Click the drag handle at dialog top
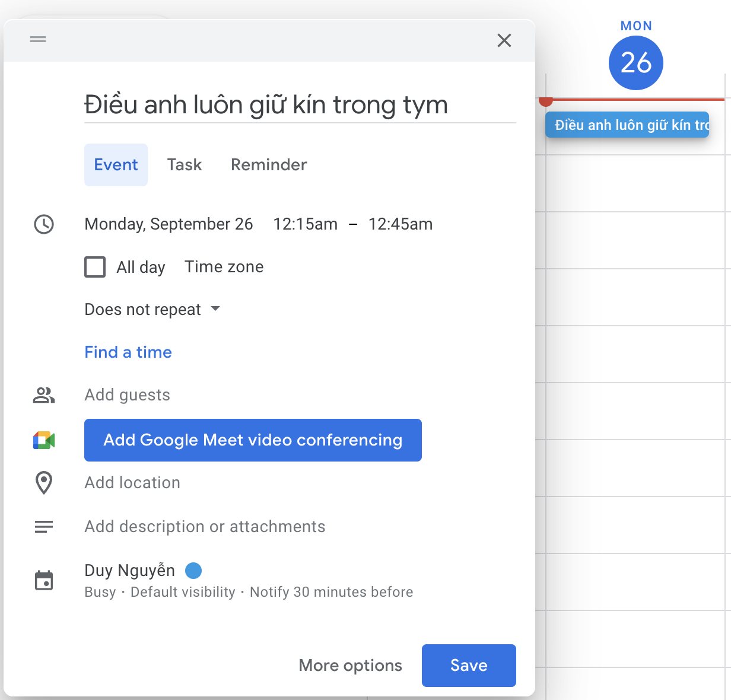 [x=38, y=39]
